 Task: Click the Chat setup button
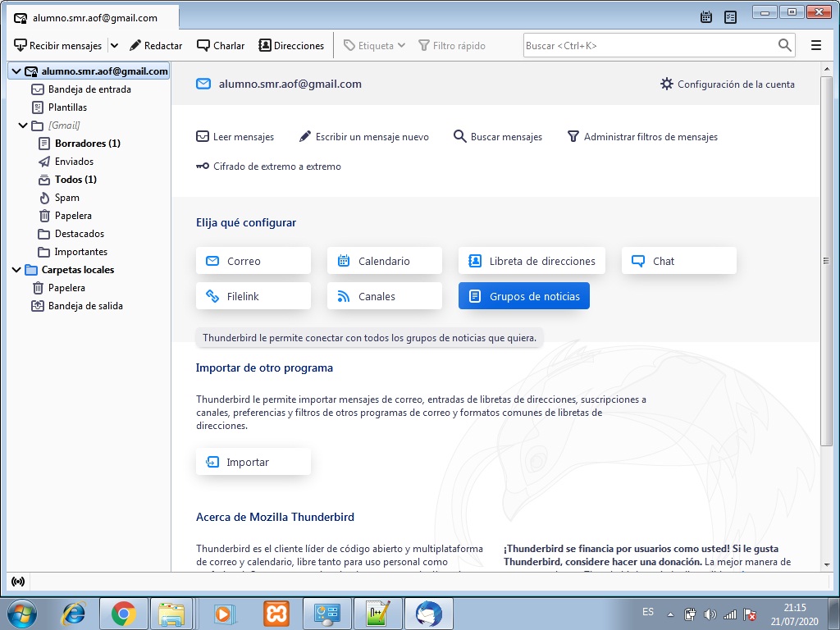[x=679, y=261]
